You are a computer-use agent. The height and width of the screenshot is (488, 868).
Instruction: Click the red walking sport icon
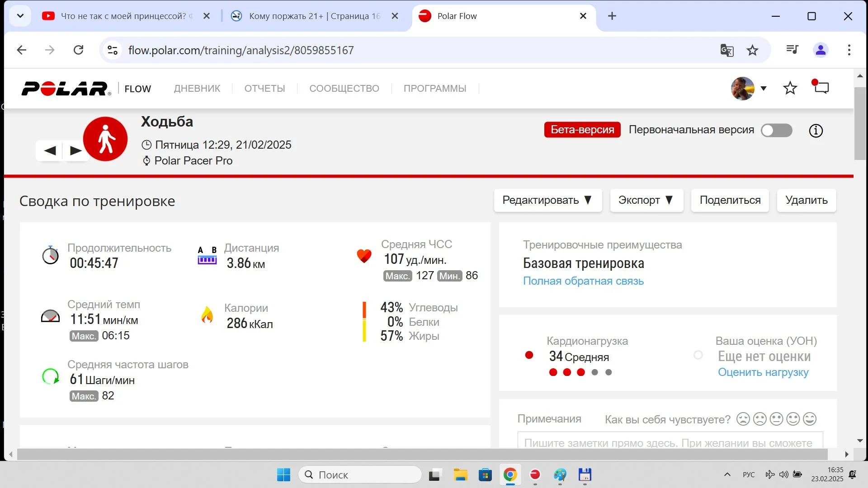click(105, 139)
